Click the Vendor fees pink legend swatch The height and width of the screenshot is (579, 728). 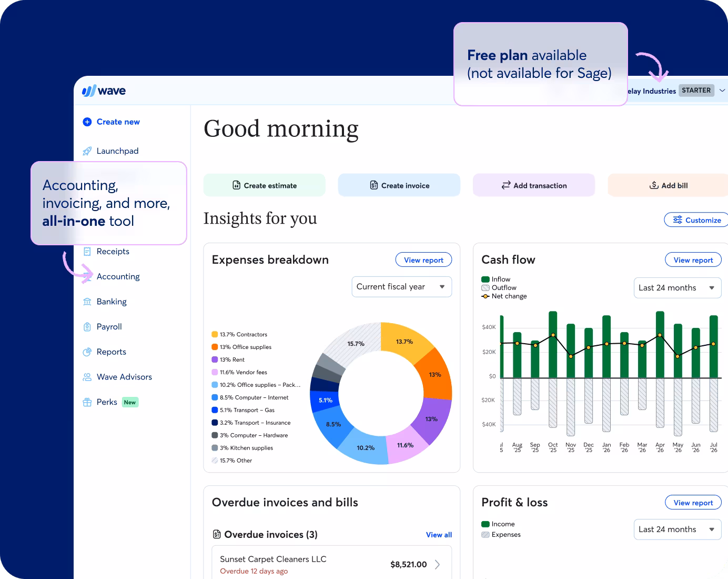(215, 372)
